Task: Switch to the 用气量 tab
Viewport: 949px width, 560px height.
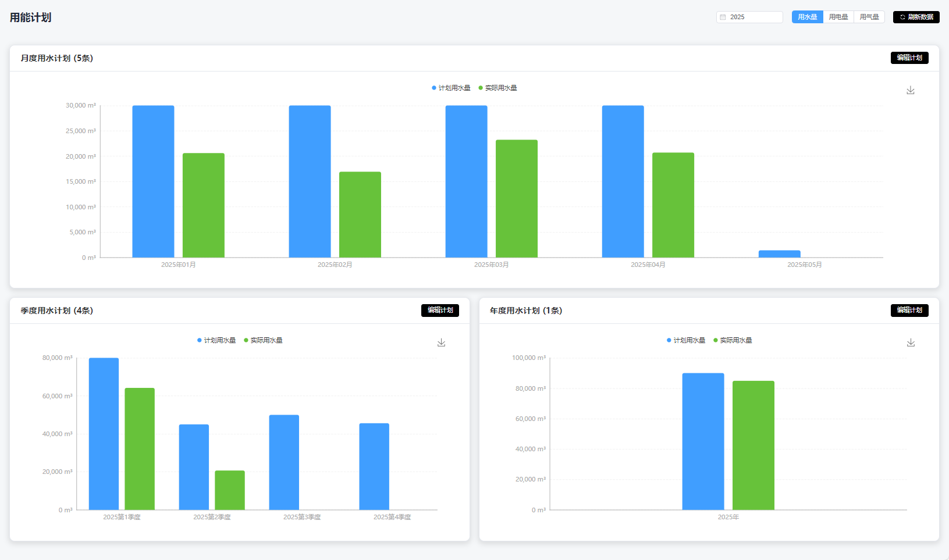Action: (x=869, y=17)
